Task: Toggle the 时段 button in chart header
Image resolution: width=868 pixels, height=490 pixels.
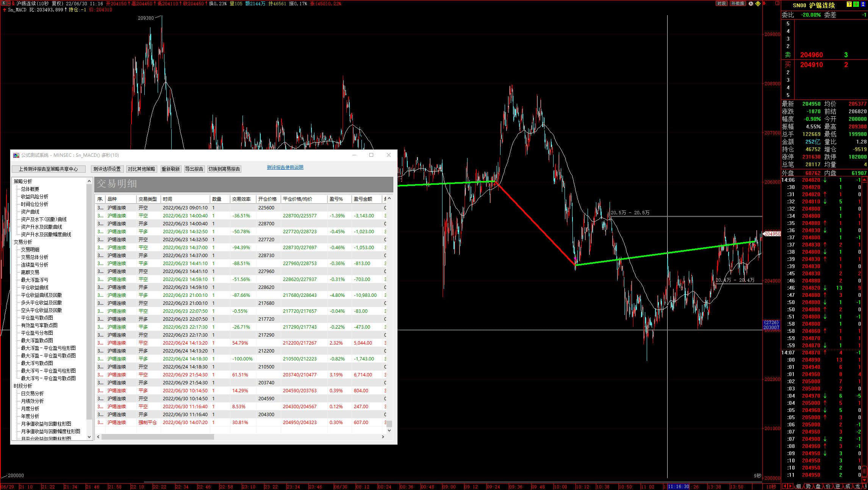Action: [x=721, y=3]
